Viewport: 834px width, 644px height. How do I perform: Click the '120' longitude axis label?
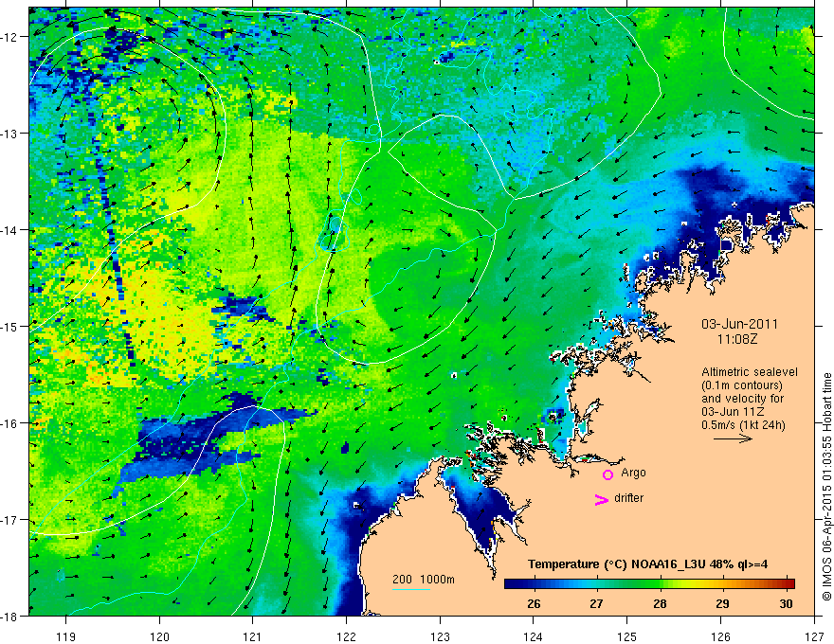pos(159,636)
